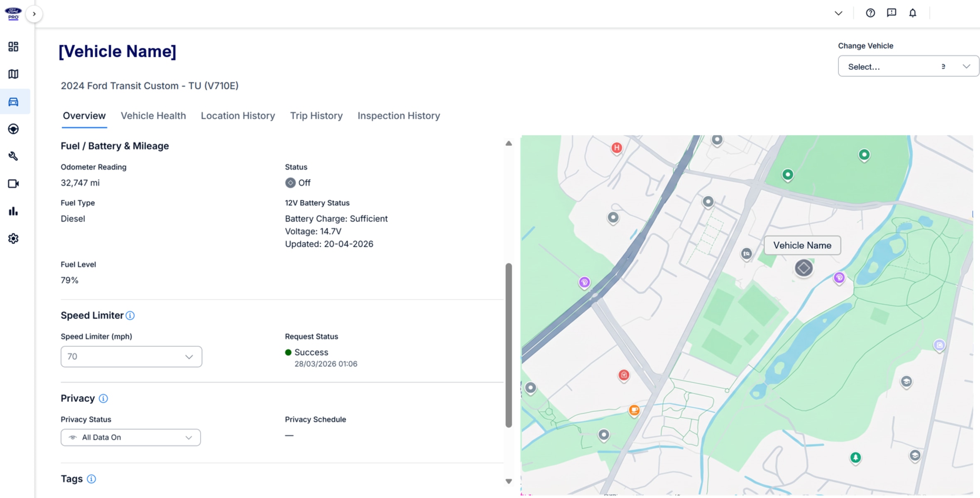Switch to the Overview tab
The width and height of the screenshot is (980, 498).
[84, 116]
